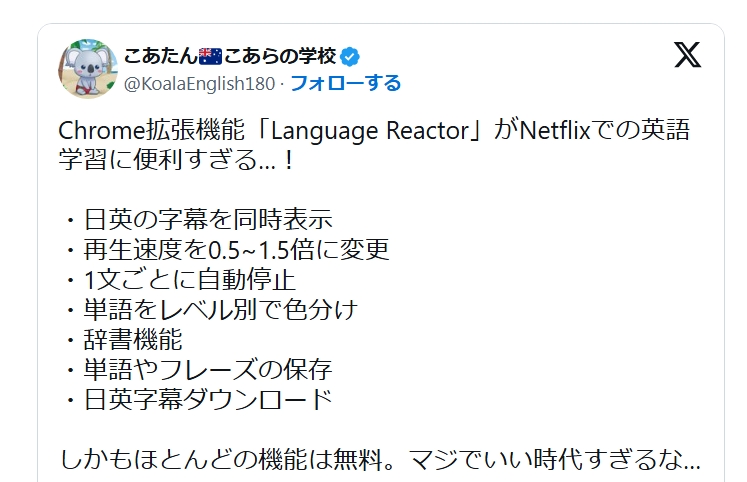Image resolution: width=747 pixels, height=482 pixels.
Task: Click the bullet 辞書機能
Action: coord(133,340)
